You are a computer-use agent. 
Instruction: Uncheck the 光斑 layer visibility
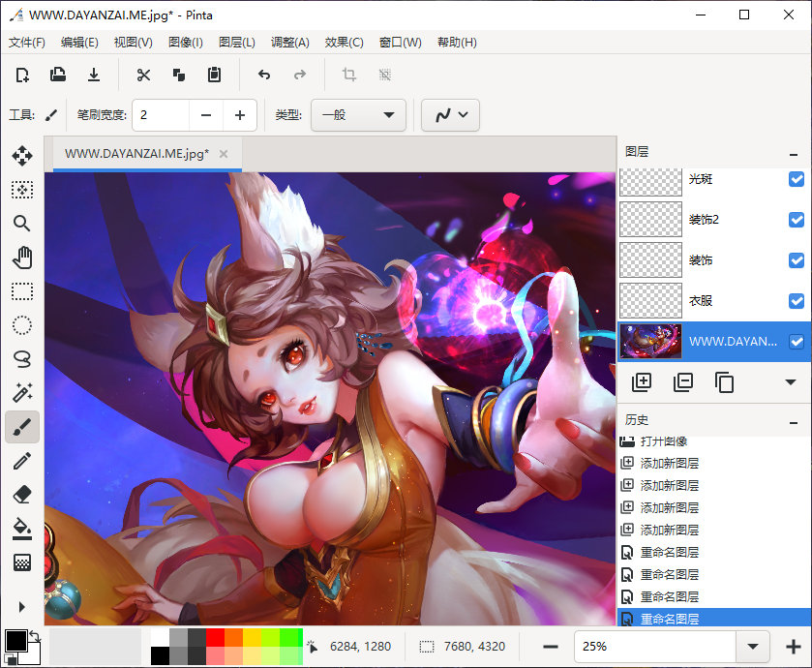[x=797, y=179]
